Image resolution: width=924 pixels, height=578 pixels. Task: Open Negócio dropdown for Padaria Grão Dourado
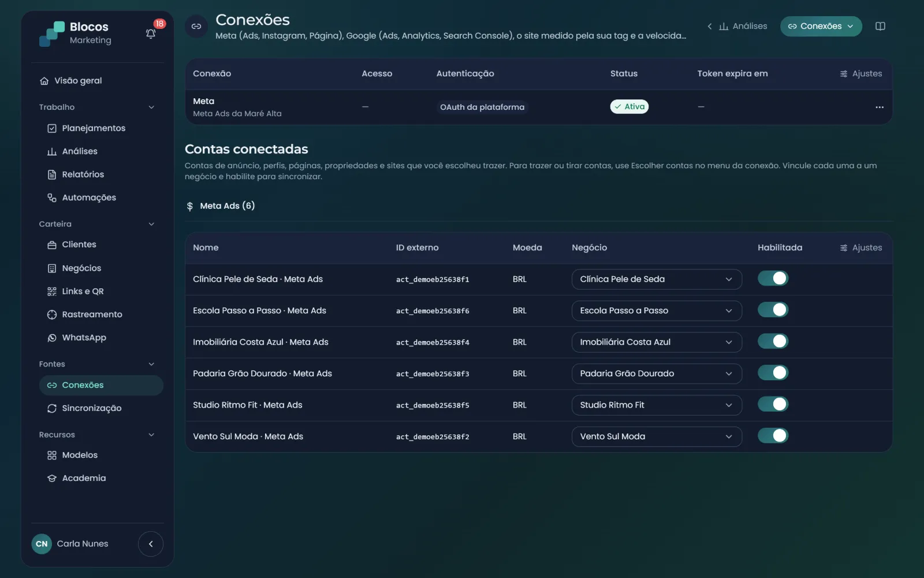657,374
